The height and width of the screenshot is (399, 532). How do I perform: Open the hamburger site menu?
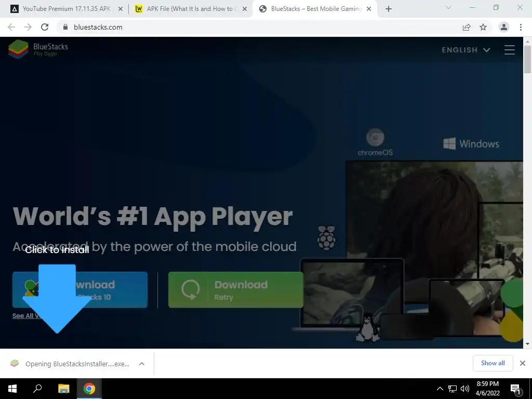(x=510, y=50)
